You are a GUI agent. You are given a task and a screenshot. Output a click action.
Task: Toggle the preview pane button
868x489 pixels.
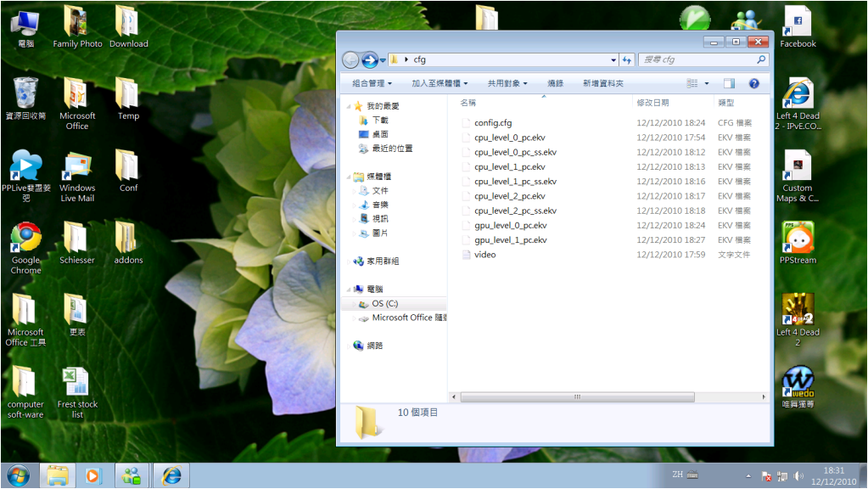point(729,83)
